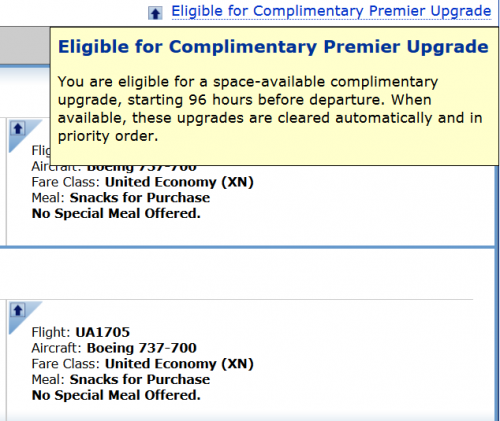This screenshot has width=500, height=421.
Task: Click the blue corner triangle beside the tooltip
Action: pyautogui.click(x=25, y=136)
